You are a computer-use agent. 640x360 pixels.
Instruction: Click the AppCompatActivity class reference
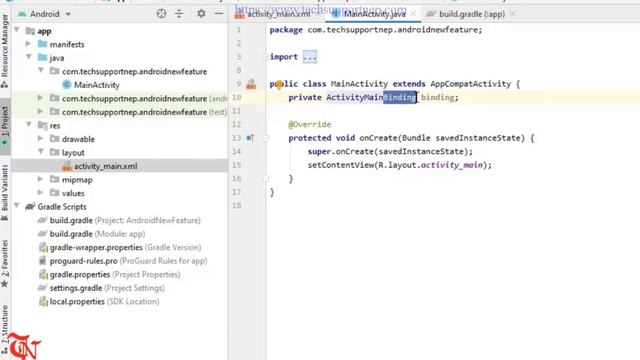471,84
